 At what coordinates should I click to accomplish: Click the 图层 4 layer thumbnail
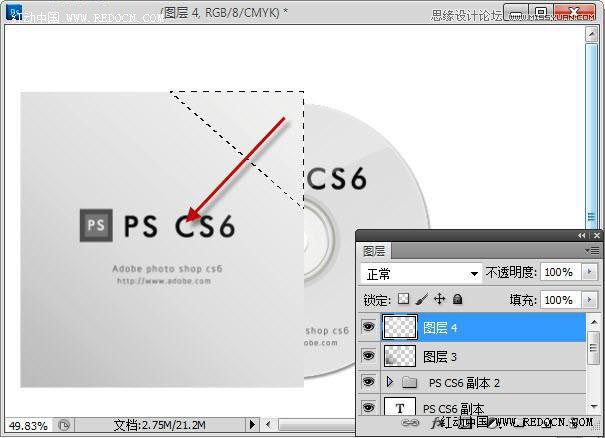coord(400,327)
